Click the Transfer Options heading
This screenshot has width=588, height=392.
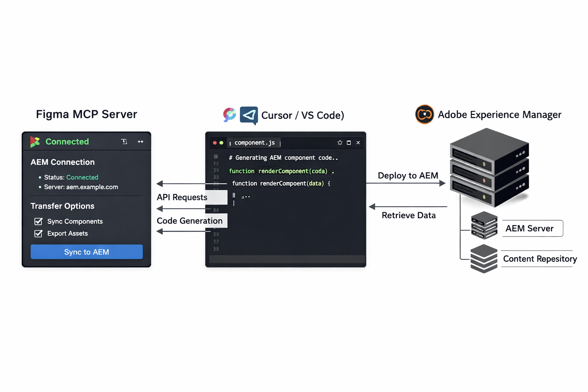pos(62,206)
